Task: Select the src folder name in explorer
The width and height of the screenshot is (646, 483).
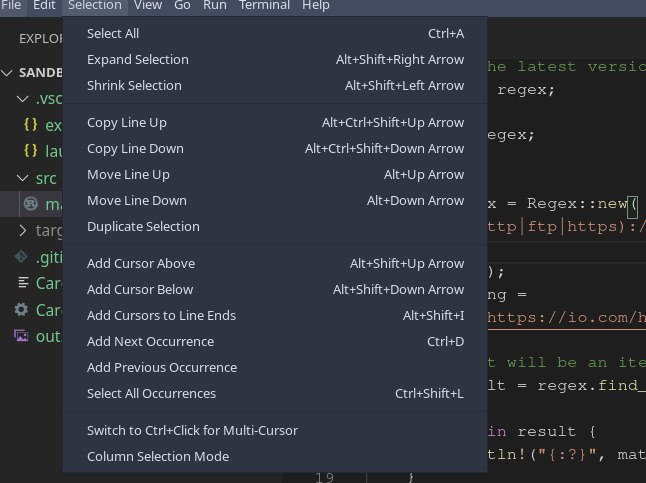Action: (46, 178)
